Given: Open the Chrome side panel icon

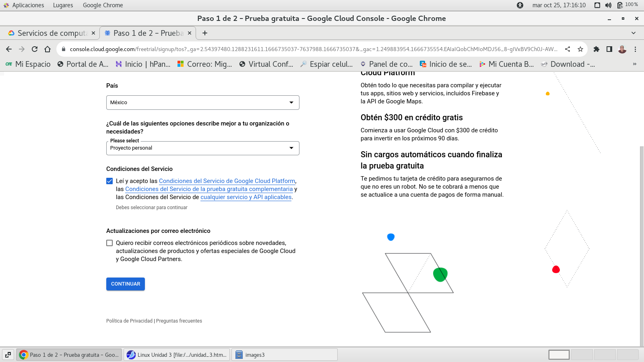Looking at the screenshot, I should (609, 49).
